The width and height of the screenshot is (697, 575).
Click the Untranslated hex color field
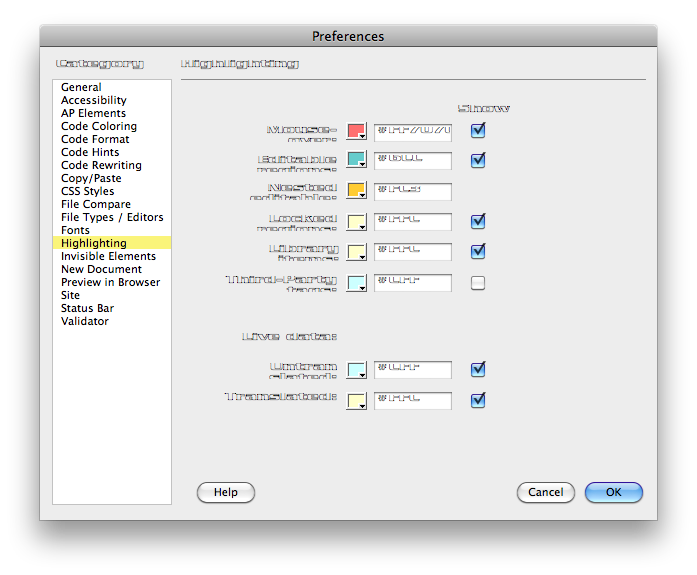[x=413, y=370]
